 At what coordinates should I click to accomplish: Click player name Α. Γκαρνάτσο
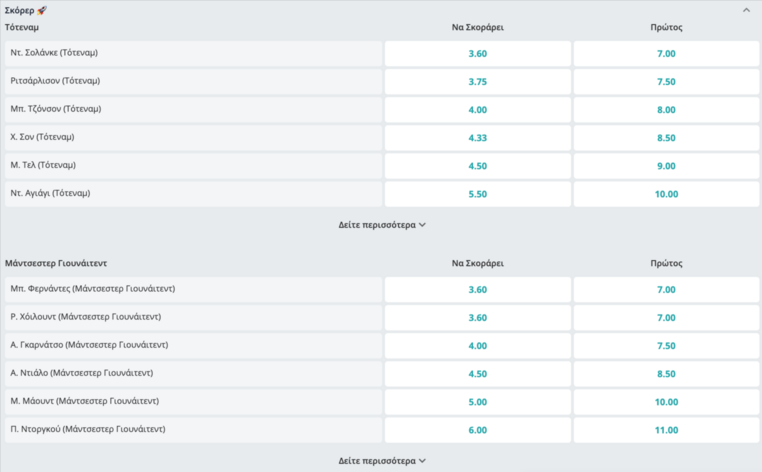click(89, 345)
